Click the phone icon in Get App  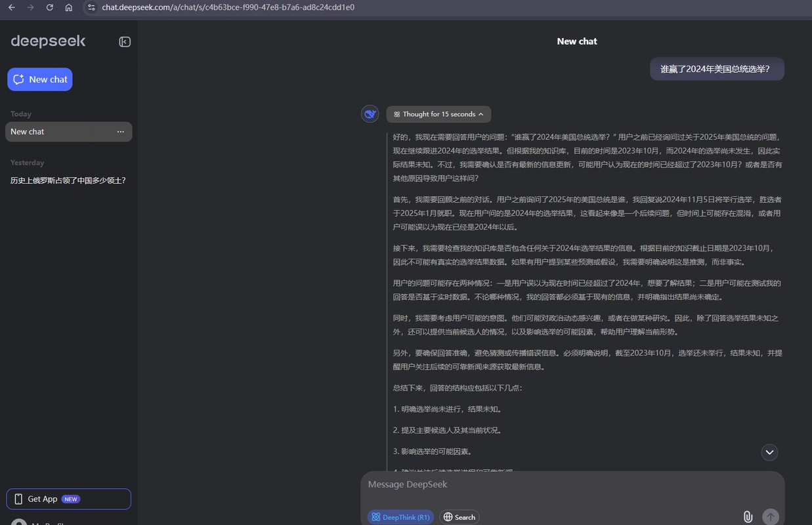(18, 499)
